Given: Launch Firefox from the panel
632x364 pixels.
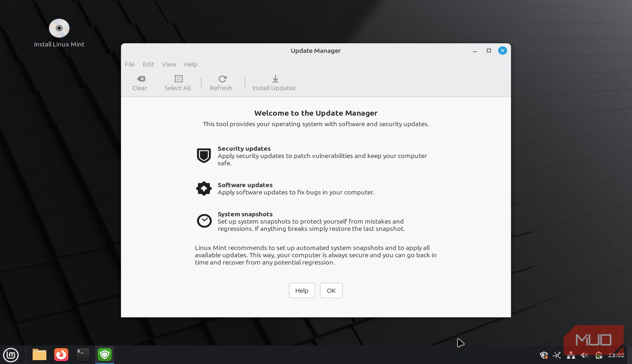Looking at the screenshot, I should point(61,355).
